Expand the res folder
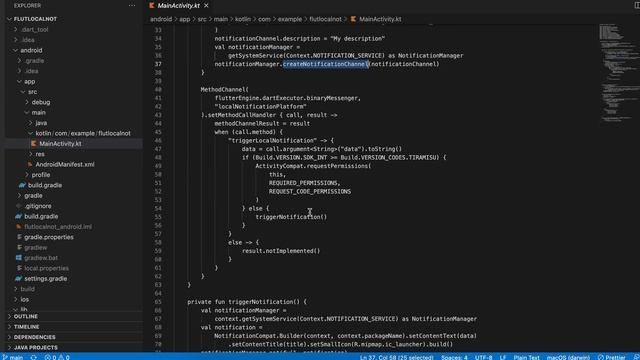The image size is (640, 360). 40,154
